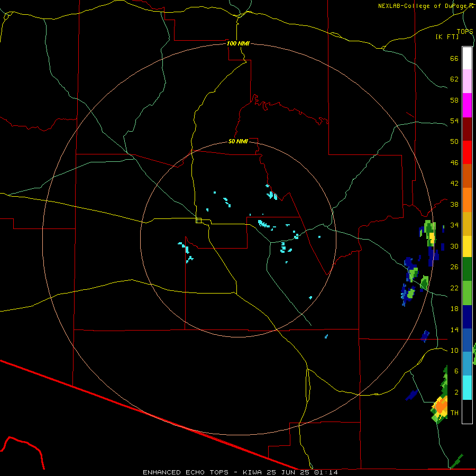Click the 50 NMI range ring label

(x=238, y=141)
